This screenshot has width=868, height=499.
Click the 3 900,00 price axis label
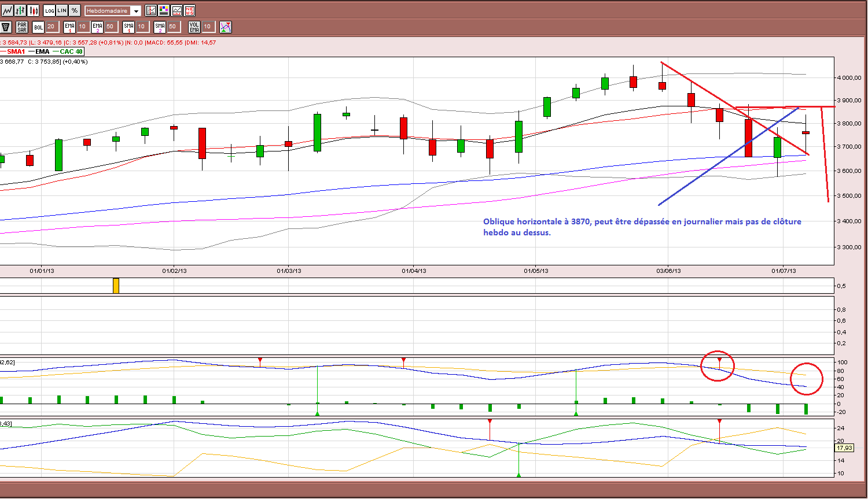pyautogui.click(x=849, y=101)
